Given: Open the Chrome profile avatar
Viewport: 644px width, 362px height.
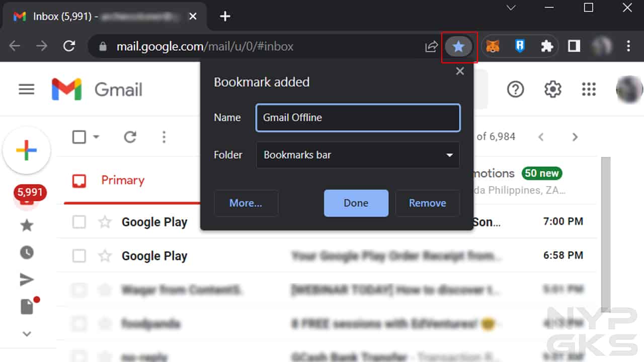Looking at the screenshot, I should (x=601, y=46).
